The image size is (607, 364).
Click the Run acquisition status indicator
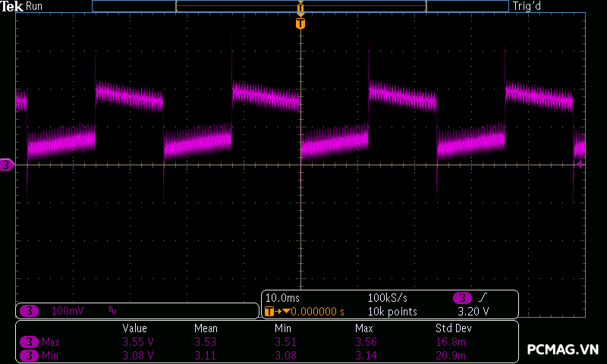click(34, 6)
